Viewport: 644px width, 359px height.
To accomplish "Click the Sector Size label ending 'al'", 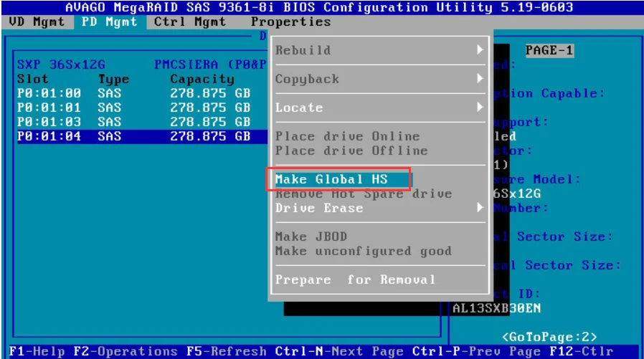I will pos(553,236).
